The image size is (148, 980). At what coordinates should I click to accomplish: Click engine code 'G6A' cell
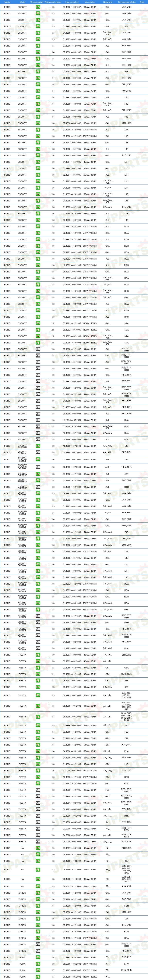pyautogui.click(x=126, y=668)
